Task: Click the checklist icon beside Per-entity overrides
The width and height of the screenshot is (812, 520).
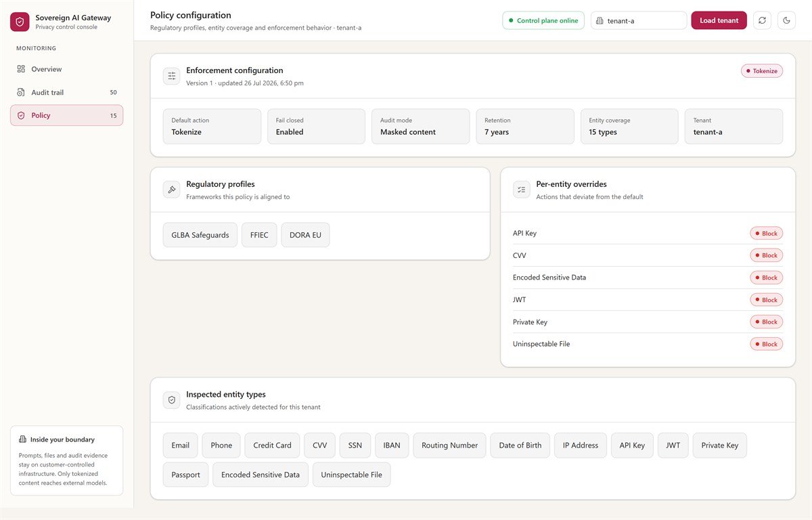Action: (522, 190)
